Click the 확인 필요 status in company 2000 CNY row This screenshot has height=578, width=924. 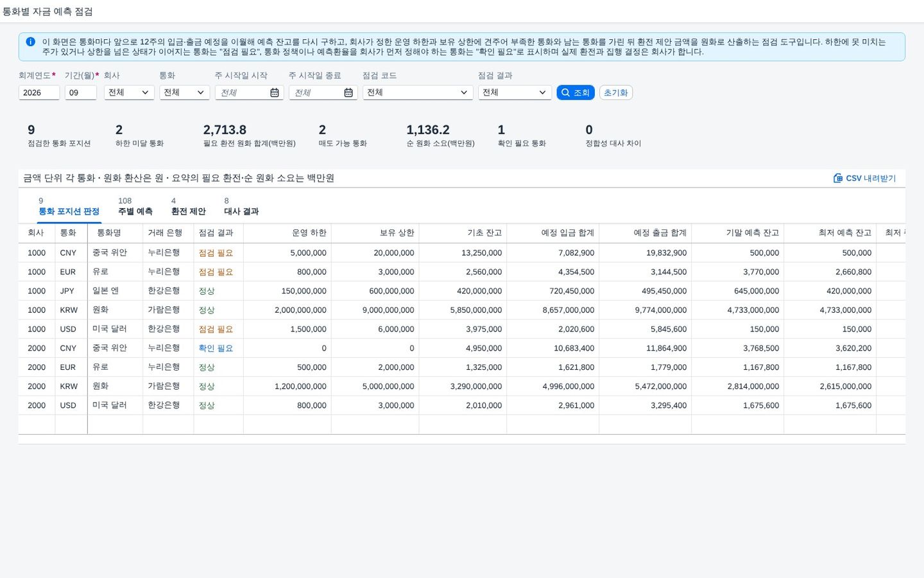[x=216, y=348]
